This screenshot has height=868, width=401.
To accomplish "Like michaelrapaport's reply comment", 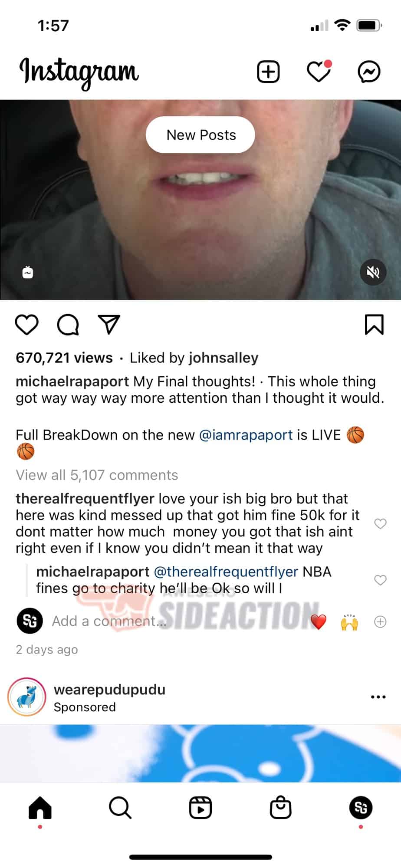I will click(380, 580).
